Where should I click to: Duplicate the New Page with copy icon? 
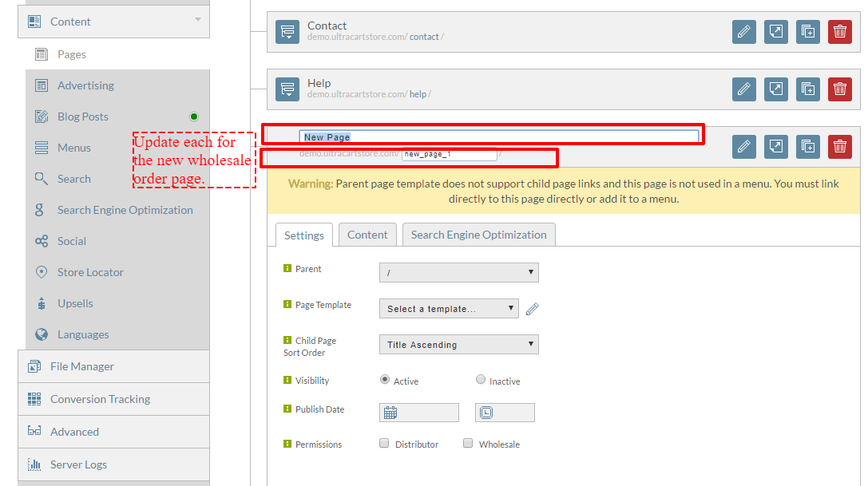tap(807, 147)
